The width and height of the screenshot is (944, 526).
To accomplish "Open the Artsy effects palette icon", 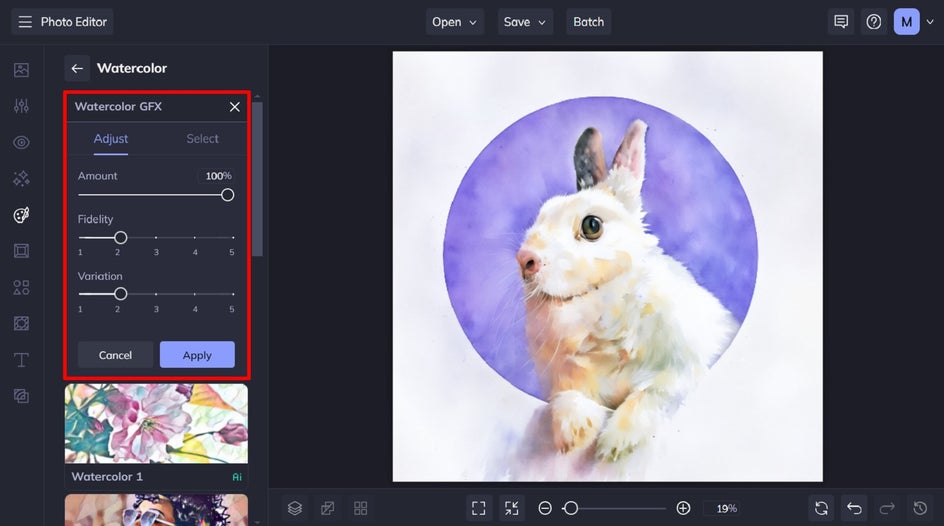I will (21, 215).
